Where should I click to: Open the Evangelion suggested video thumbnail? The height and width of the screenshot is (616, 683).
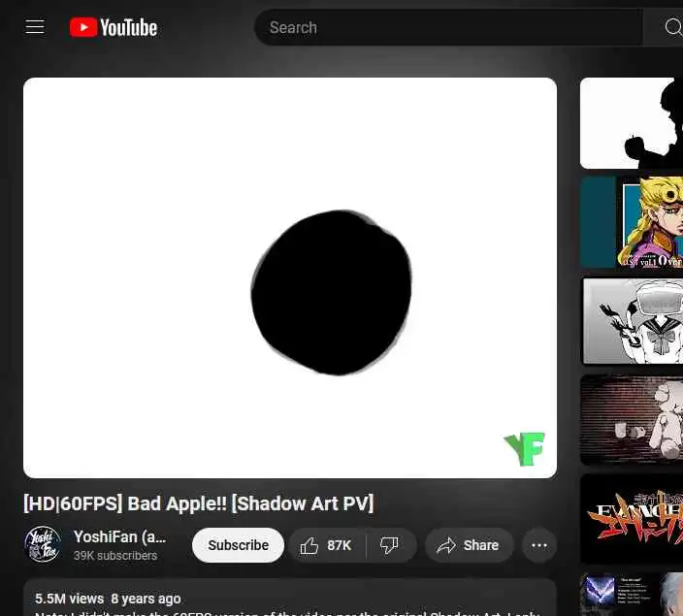[632, 518]
